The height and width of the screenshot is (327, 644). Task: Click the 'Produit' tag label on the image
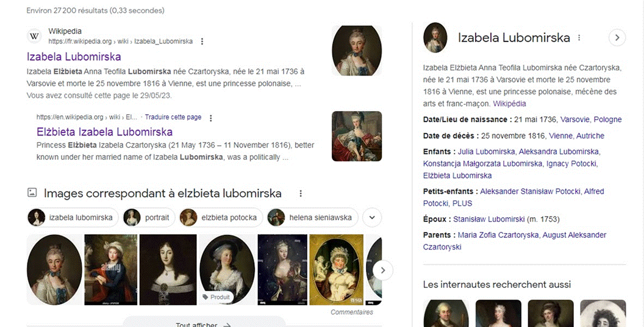(x=216, y=297)
